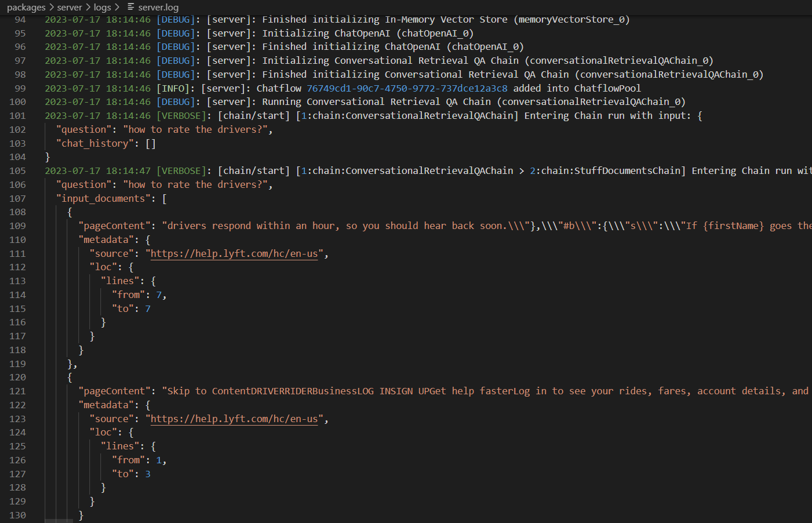Click the [INFO] tag on line 99

click(x=173, y=88)
